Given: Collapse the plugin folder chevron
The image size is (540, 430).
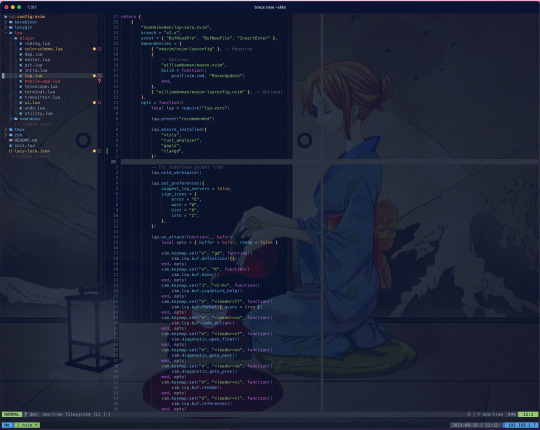Looking at the screenshot, I should click(11, 38).
